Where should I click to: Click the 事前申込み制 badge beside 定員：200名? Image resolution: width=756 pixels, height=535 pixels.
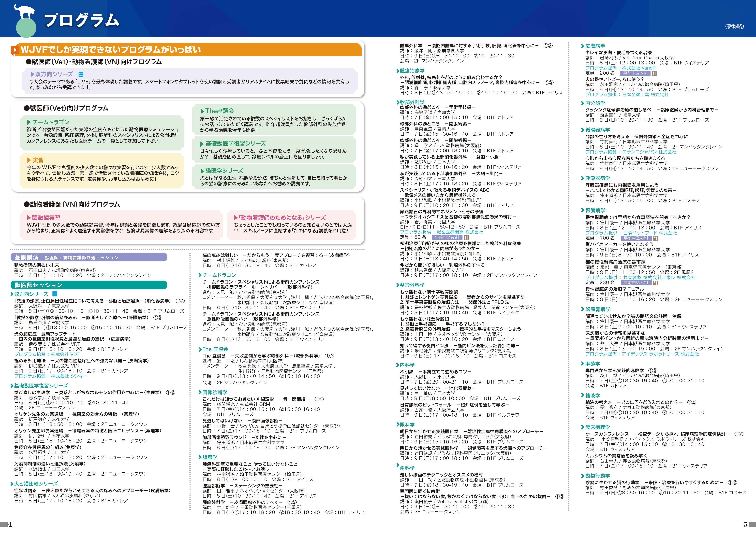pyautogui.click(x=635, y=73)
